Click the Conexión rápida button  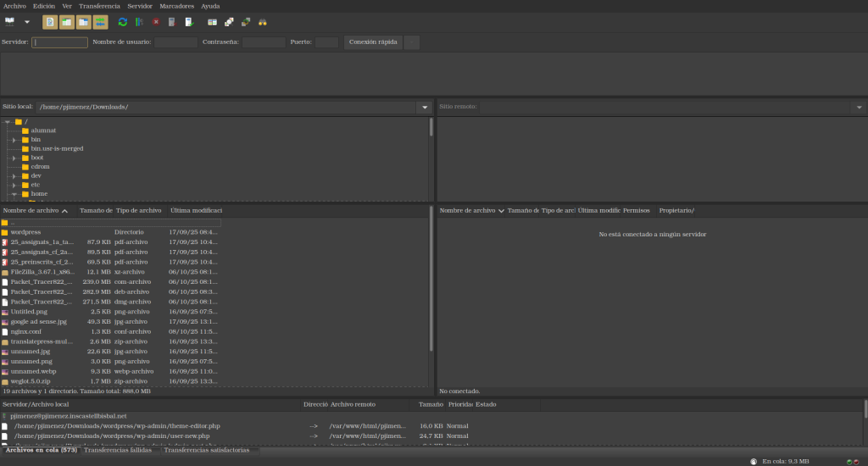[373, 42]
